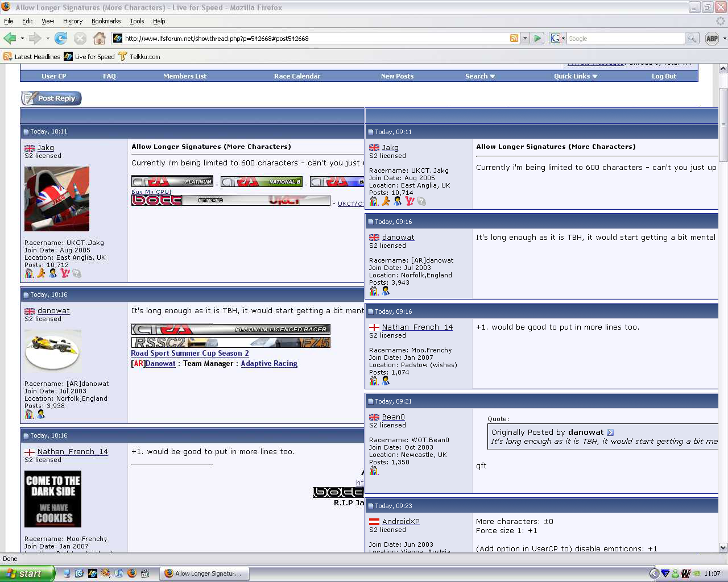
Task: Open the History menu
Action: [x=73, y=21]
